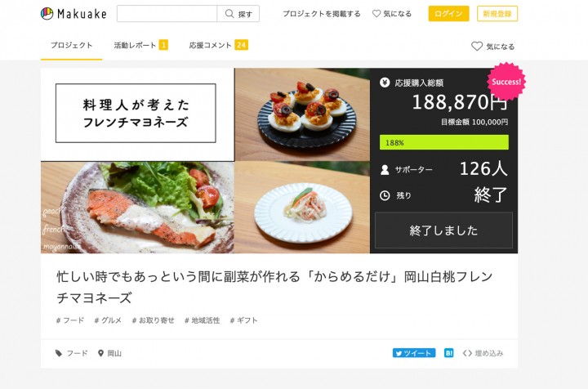Click the ログイン button
The width and height of the screenshot is (588, 389).
click(448, 14)
